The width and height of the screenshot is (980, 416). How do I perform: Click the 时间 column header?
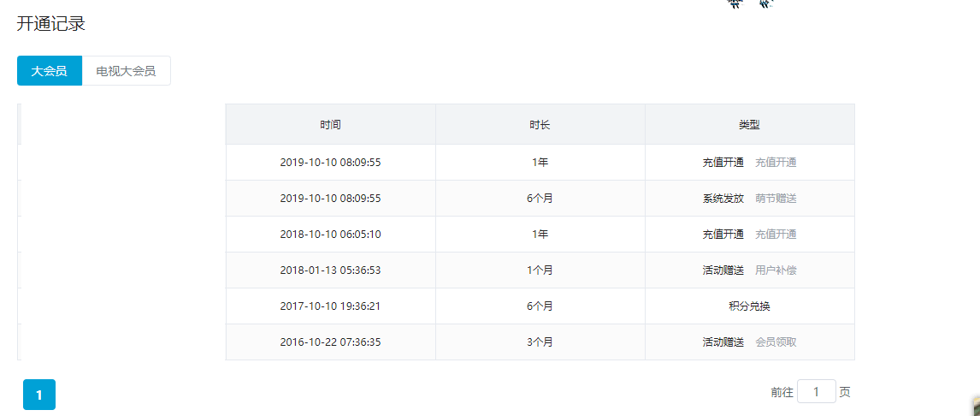330,125
